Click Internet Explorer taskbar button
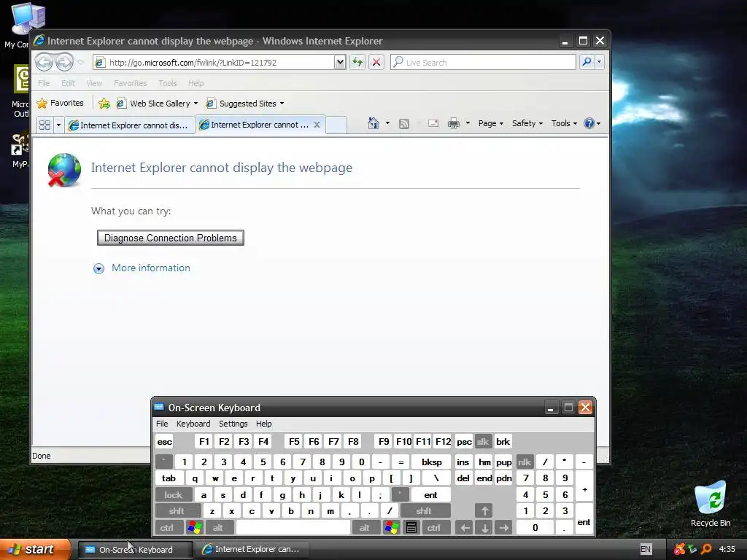The image size is (747, 560). (x=252, y=550)
